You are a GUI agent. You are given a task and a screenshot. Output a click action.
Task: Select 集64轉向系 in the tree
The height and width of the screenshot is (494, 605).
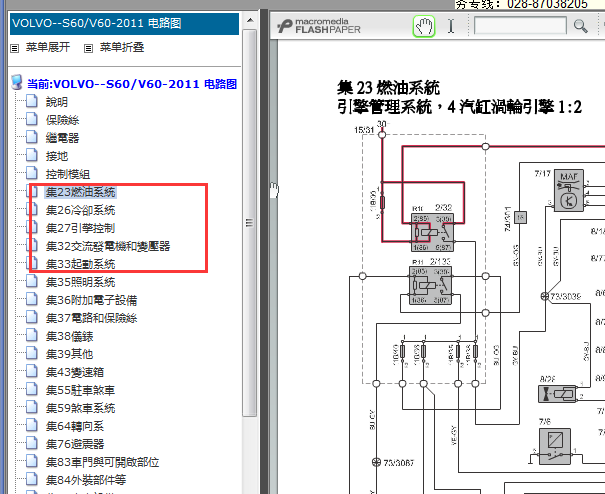click(75, 426)
